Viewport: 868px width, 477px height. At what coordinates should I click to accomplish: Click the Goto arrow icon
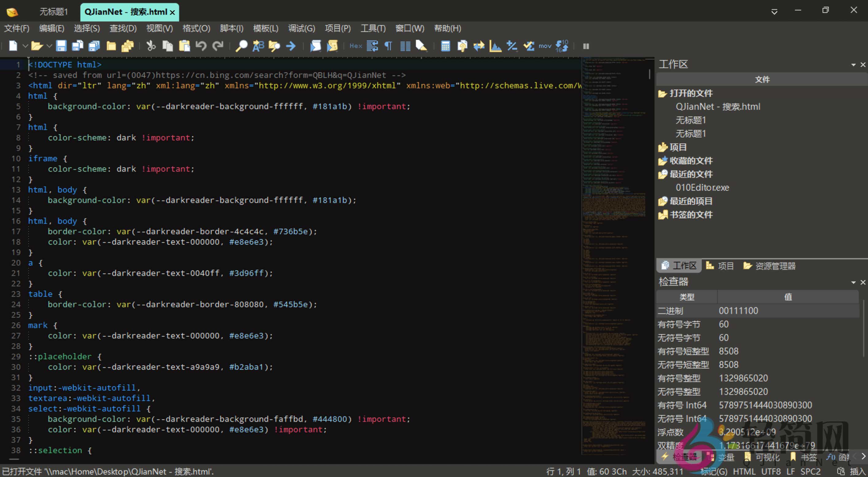point(291,46)
